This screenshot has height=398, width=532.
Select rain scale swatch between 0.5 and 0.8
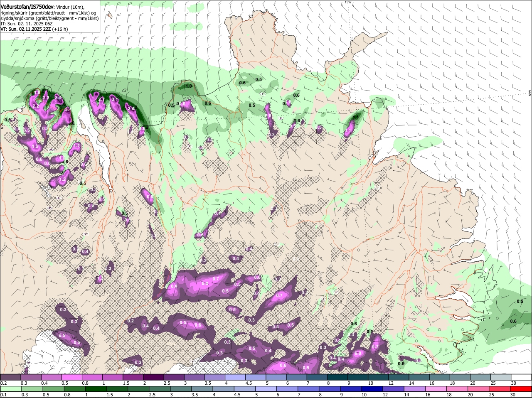click(x=54, y=389)
